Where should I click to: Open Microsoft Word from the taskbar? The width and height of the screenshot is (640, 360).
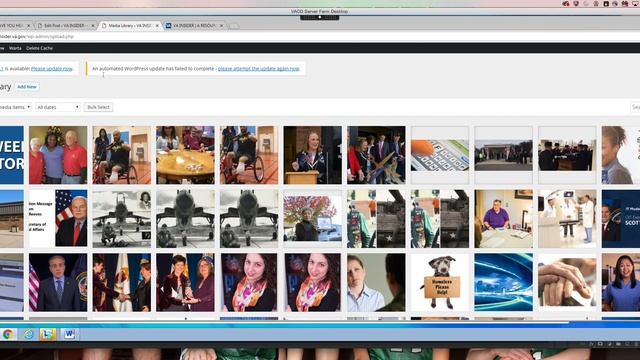coord(69,334)
